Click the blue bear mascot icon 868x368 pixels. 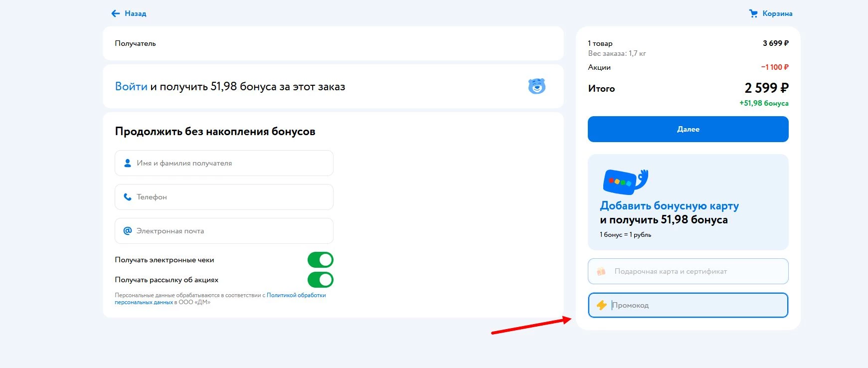[537, 86]
